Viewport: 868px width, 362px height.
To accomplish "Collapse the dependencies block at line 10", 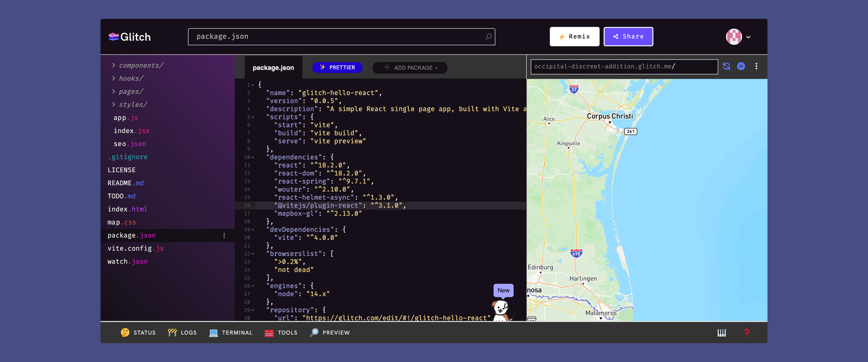I will click(x=253, y=158).
